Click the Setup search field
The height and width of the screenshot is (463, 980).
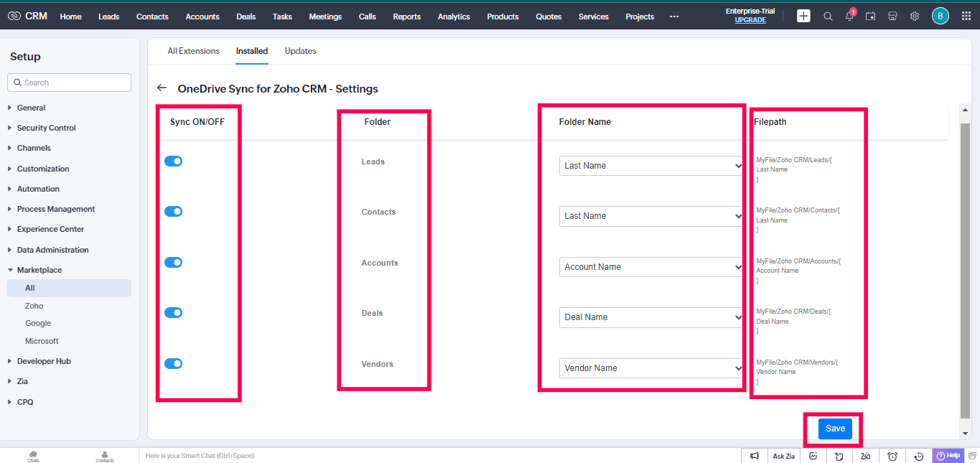(x=69, y=83)
